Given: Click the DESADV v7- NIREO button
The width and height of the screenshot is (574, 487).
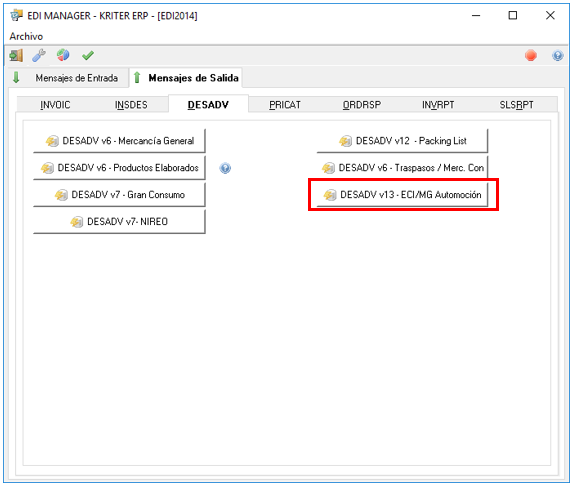Looking at the screenshot, I should click(119, 222).
